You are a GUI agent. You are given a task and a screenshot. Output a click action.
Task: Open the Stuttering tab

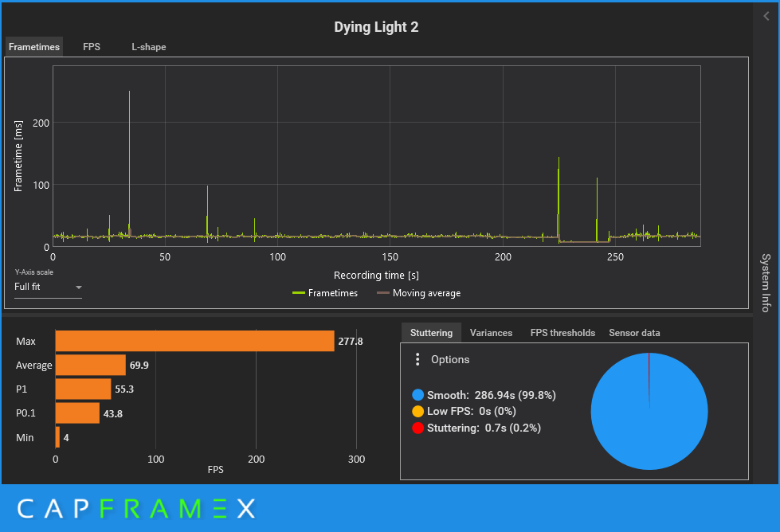tap(431, 333)
